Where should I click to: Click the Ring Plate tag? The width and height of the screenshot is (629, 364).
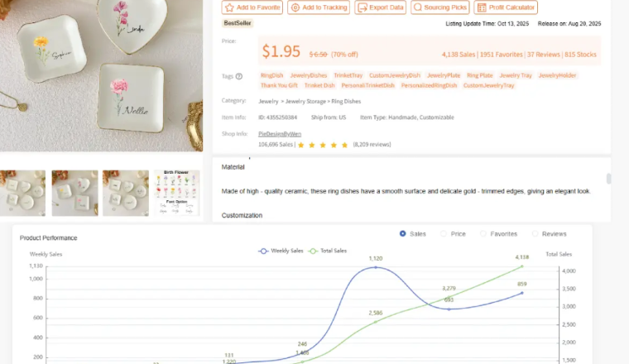pyautogui.click(x=479, y=75)
